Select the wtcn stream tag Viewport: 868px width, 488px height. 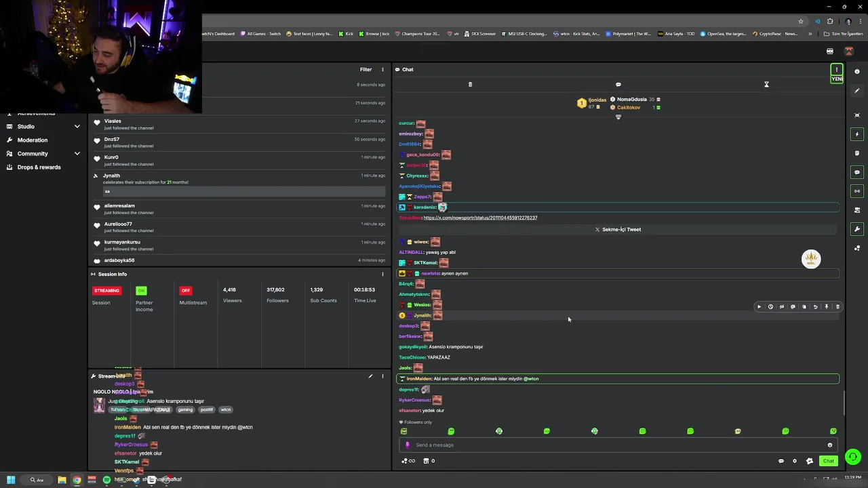(226, 409)
